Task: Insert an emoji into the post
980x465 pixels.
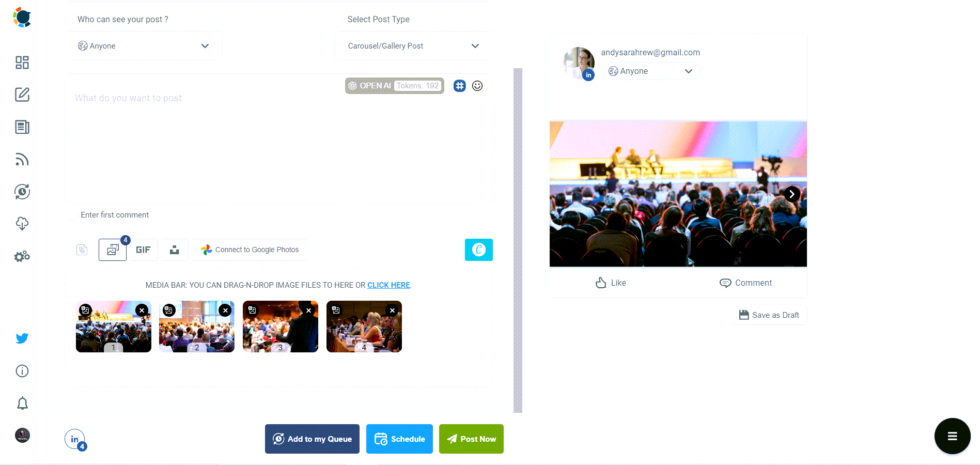Action: coord(477,86)
